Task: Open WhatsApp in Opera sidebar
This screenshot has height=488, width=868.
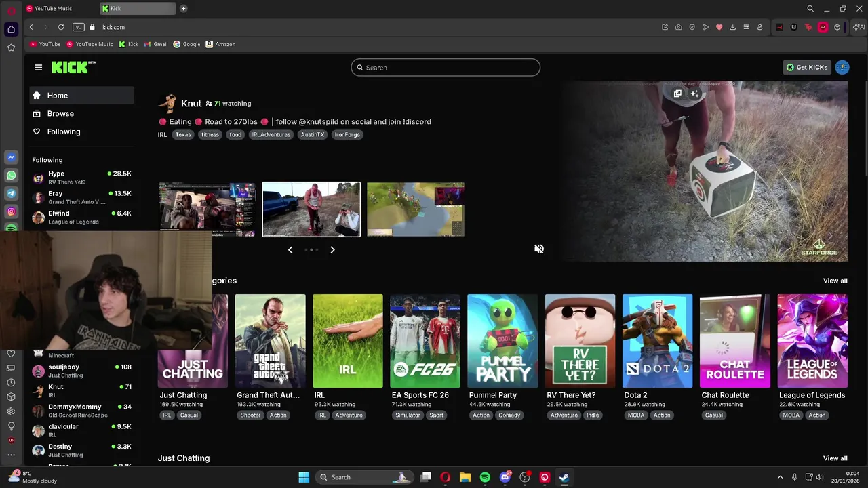Action: (11, 176)
